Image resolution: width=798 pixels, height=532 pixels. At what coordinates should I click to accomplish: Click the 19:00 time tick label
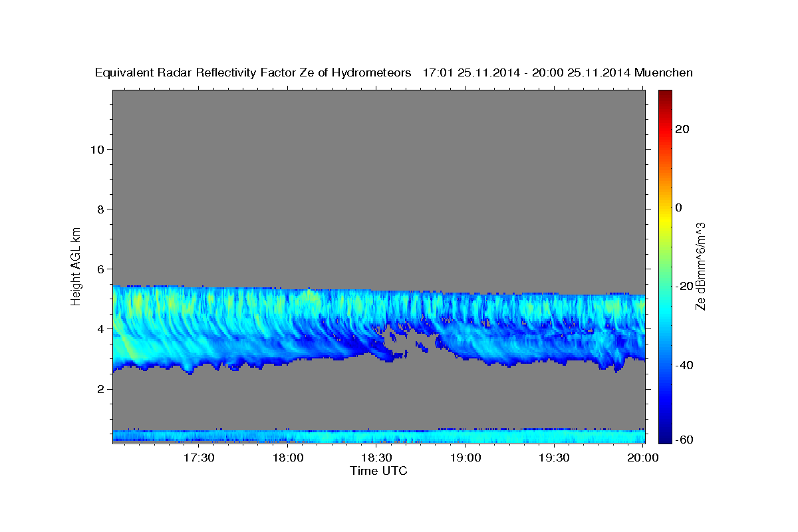coord(465,458)
